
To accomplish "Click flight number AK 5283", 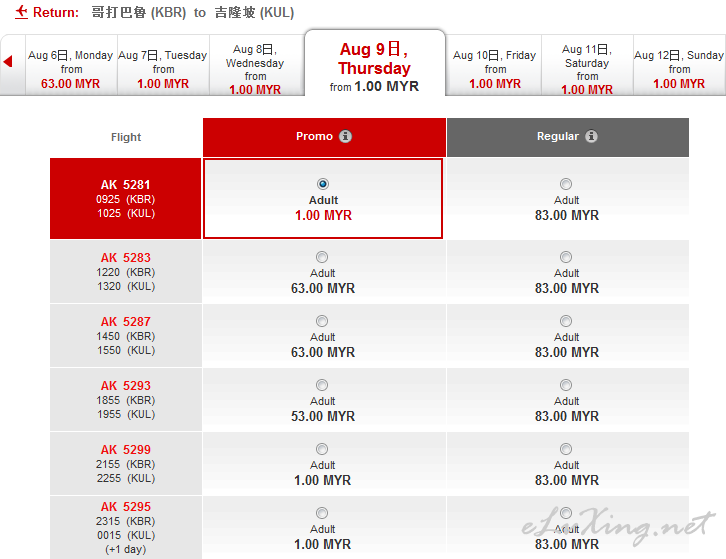I will pos(125,258).
